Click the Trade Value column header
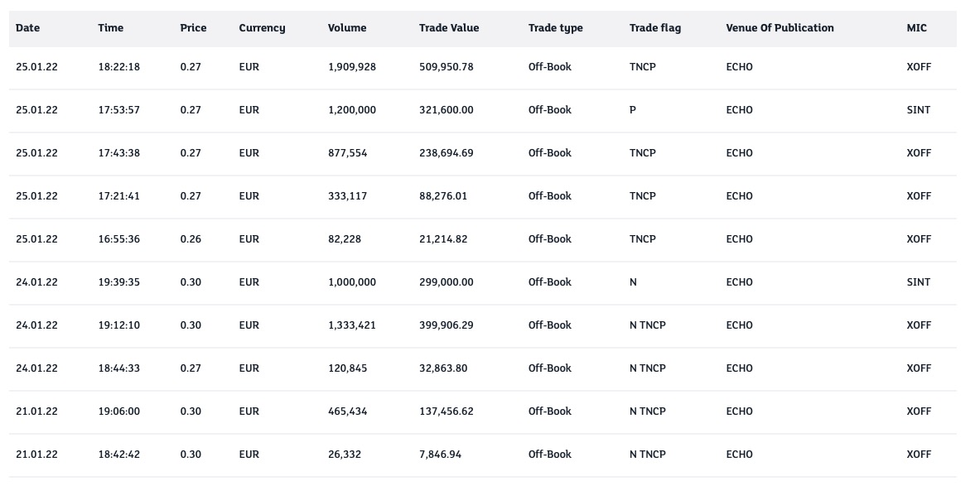 (449, 28)
